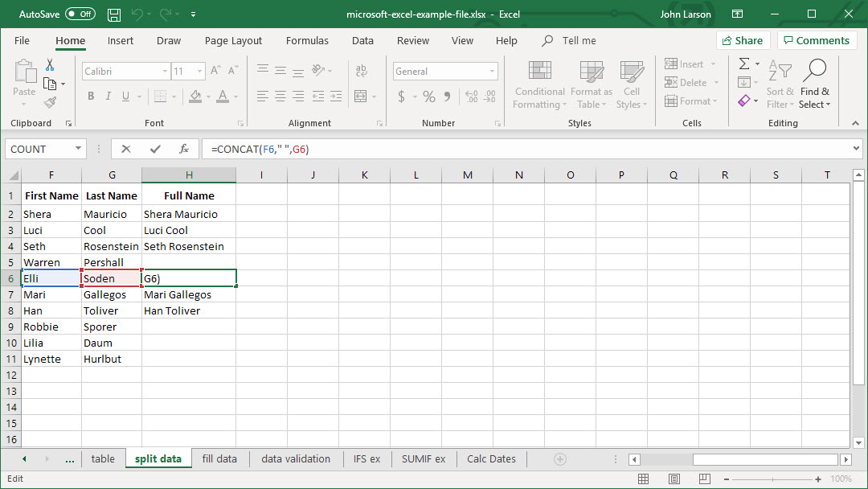Screen dimensions: 868x489
Task: Click the AutoSum sigma icon
Action: click(744, 64)
